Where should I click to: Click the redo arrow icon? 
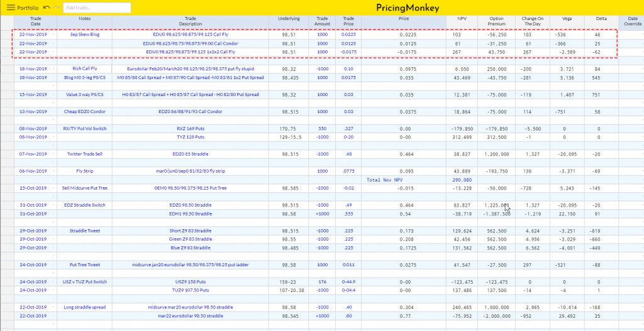[57, 8]
